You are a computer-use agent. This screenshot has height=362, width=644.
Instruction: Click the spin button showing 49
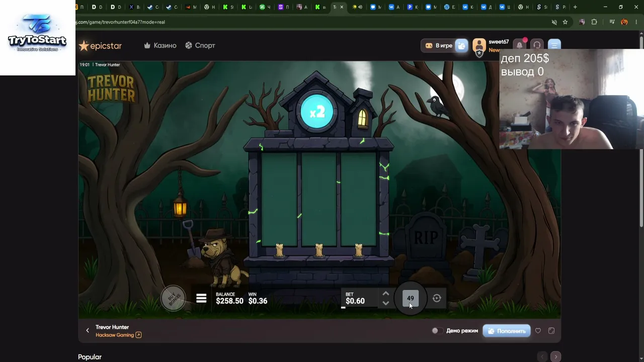pos(411,299)
